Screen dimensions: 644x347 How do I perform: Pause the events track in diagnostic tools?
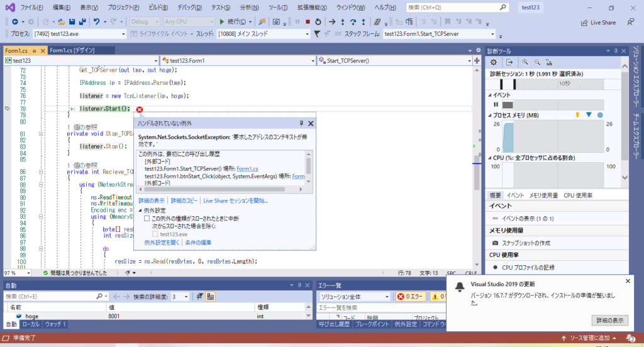(496, 105)
